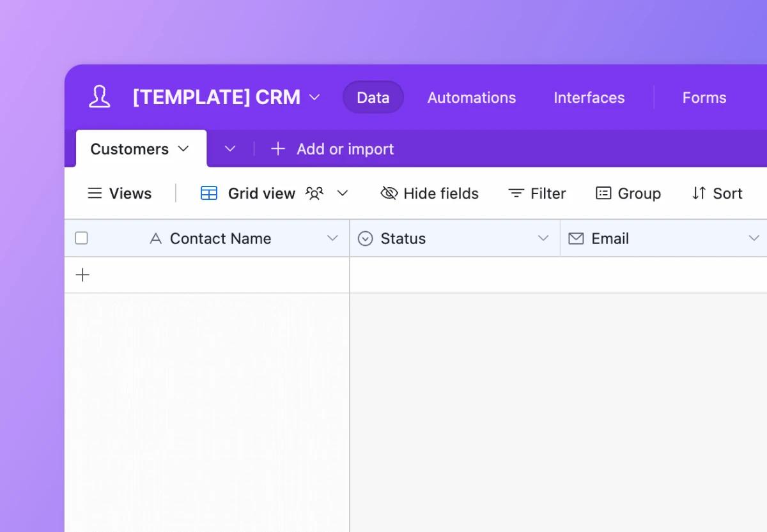The image size is (767, 532).
Task: Open the Sort options
Action: point(717,193)
